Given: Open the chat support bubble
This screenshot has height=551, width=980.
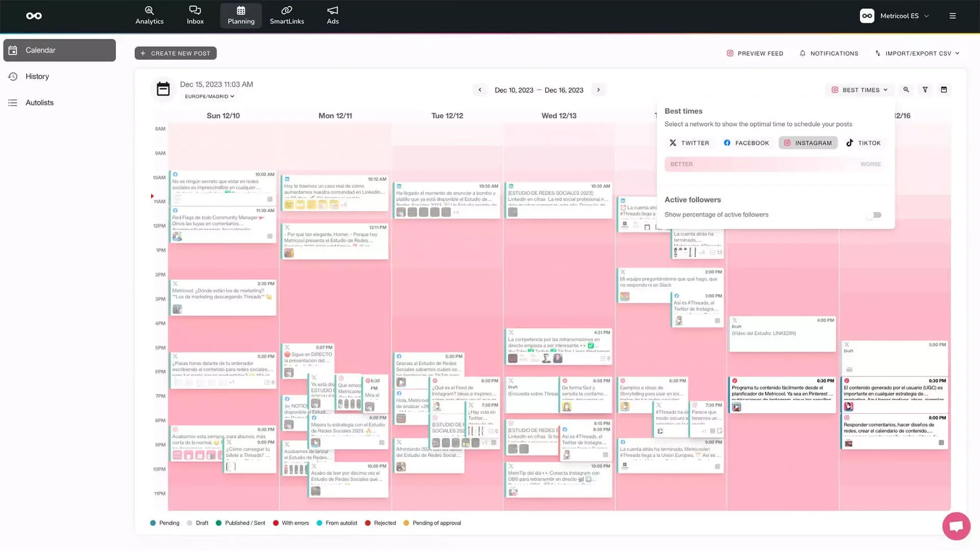Looking at the screenshot, I should pos(956,526).
